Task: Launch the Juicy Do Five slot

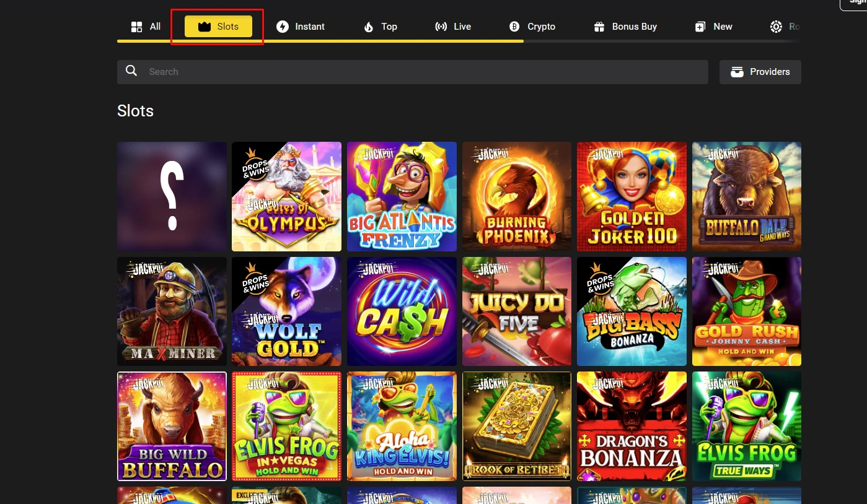Action: pyautogui.click(x=517, y=311)
